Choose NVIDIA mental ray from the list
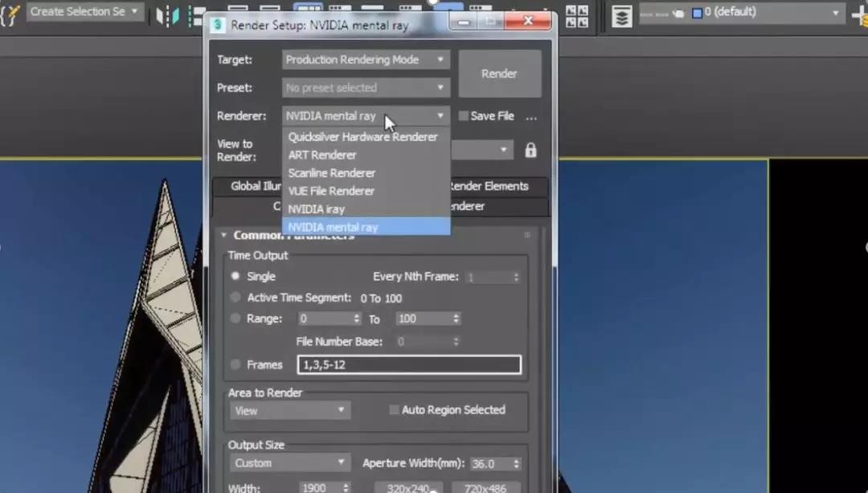Viewport: 868px width, 493px height. [x=366, y=227]
